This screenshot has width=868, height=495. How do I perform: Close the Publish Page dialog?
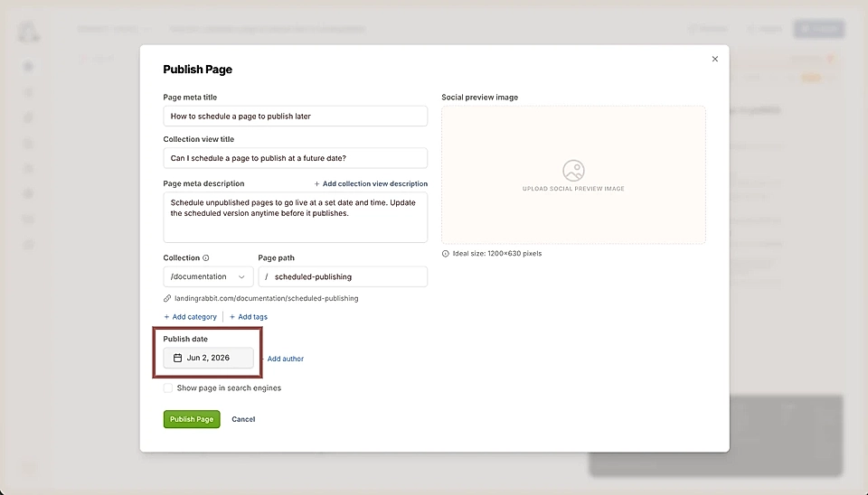[x=714, y=59]
